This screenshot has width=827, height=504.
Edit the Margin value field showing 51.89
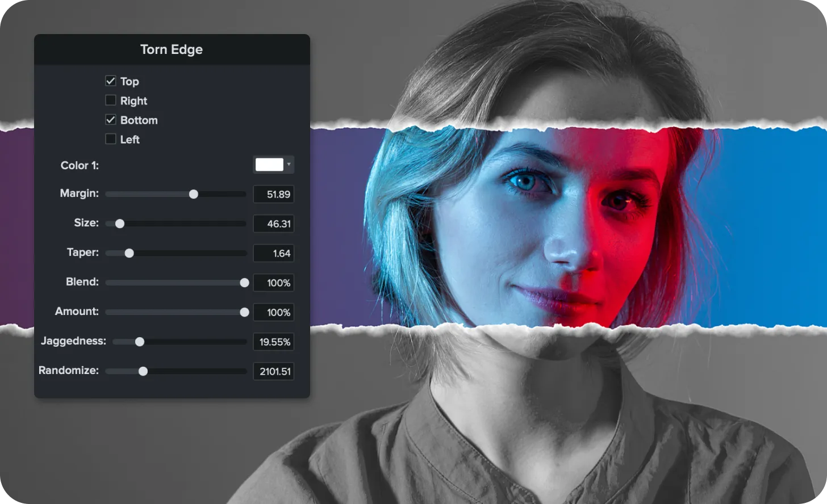click(x=273, y=194)
